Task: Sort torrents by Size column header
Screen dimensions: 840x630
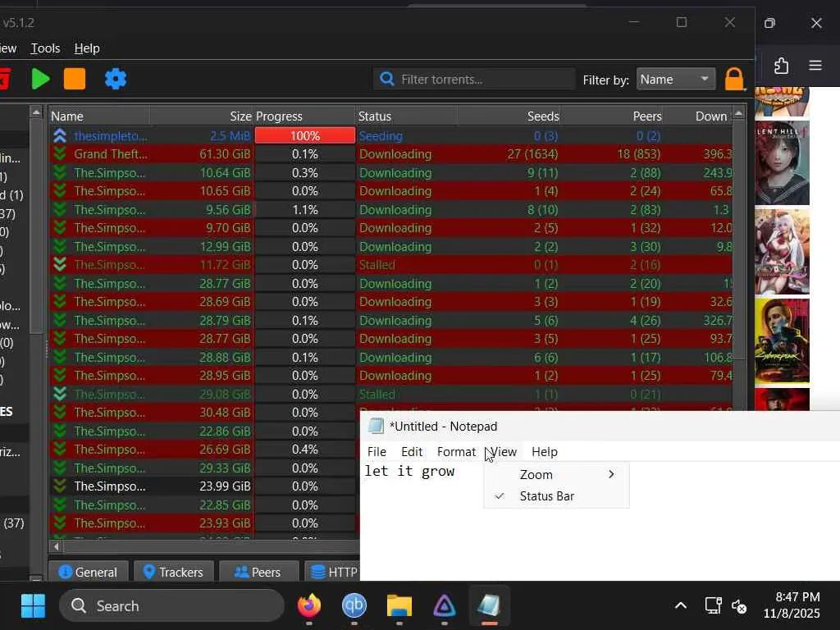Action: (202, 116)
